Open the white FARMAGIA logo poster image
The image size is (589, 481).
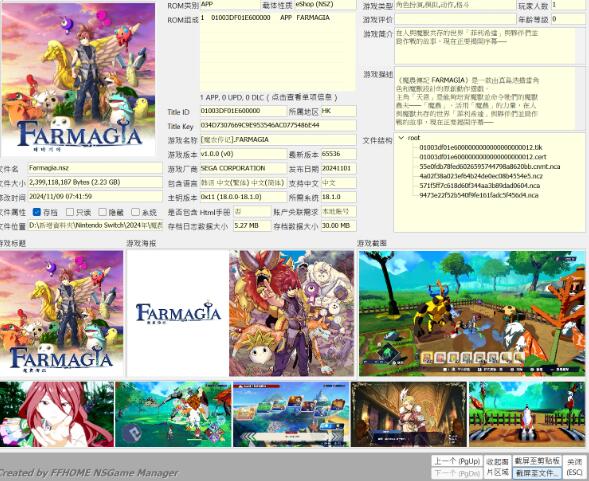(178, 313)
